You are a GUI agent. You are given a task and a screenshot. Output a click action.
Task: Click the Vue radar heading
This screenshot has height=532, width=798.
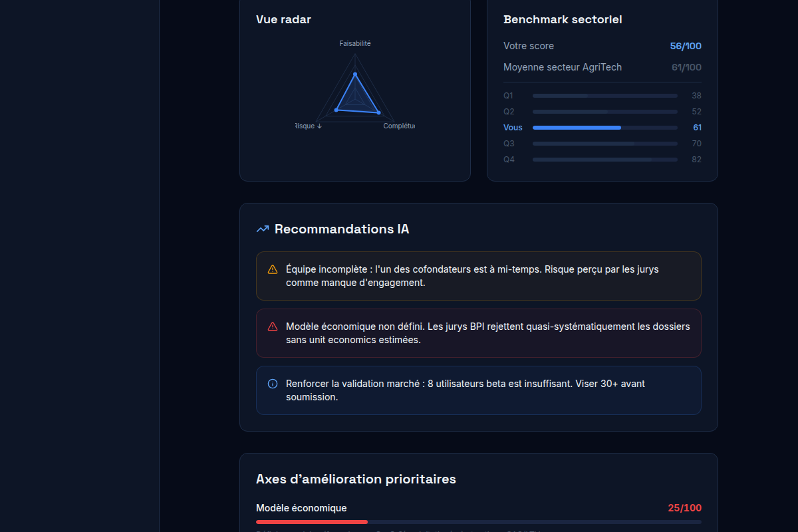point(283,19)
